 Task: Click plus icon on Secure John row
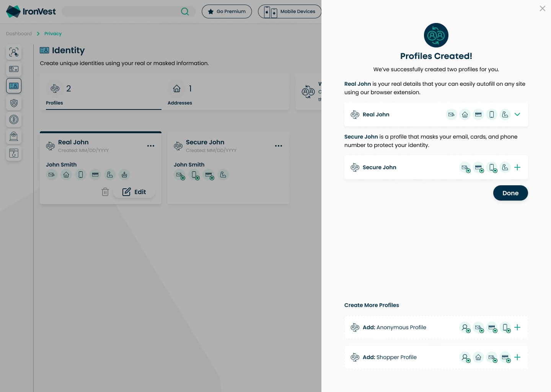point(517,167)
